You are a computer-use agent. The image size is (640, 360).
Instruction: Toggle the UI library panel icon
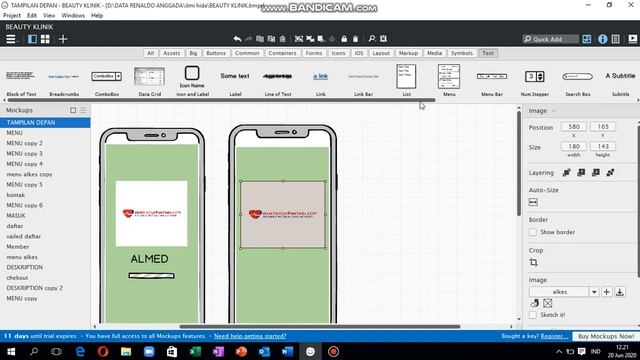pos(587,39)
